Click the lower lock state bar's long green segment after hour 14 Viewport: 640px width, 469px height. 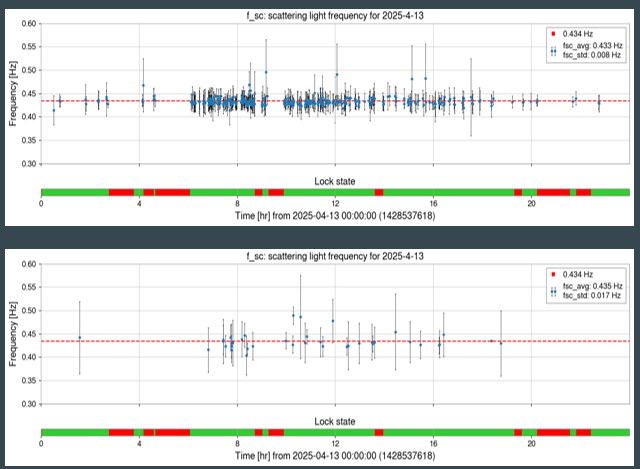point(449,433)
